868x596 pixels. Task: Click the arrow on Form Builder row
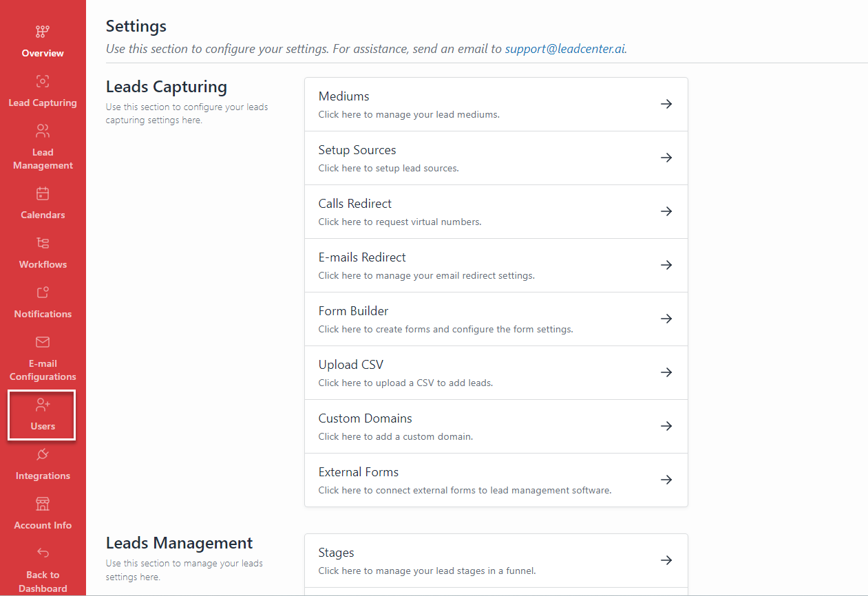666,319
